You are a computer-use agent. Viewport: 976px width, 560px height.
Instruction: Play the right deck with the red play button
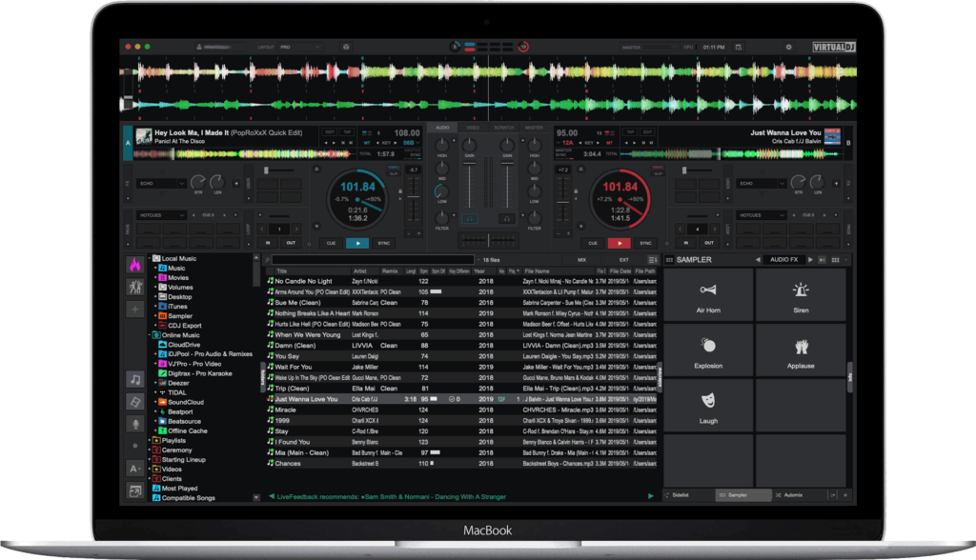coord(620,243)
